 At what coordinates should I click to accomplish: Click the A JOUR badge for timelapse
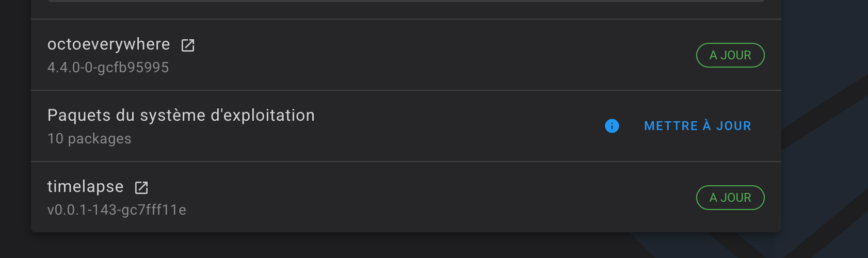click(x=730, y=198)
